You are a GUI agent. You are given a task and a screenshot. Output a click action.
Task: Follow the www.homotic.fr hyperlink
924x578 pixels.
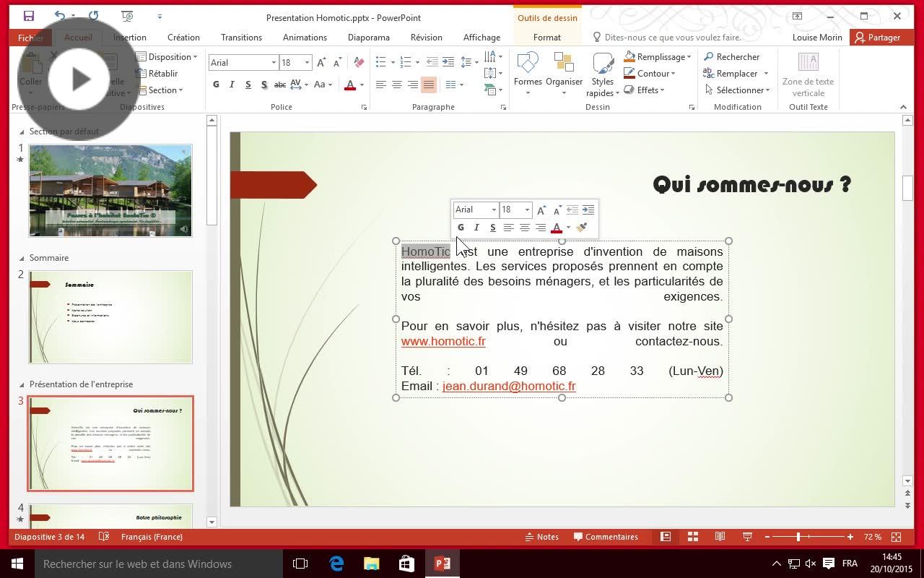(x=443, y=341)
